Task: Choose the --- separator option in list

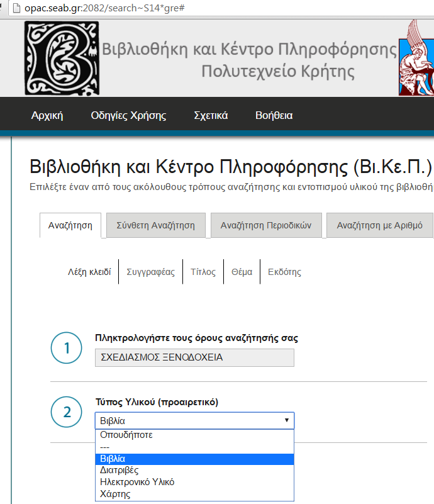Action: tap(194, 447)
